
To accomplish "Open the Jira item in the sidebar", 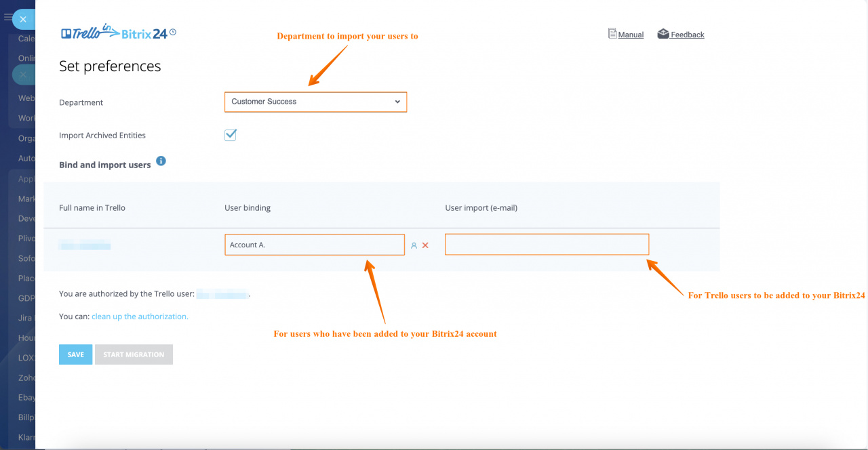I will [26, 318].
